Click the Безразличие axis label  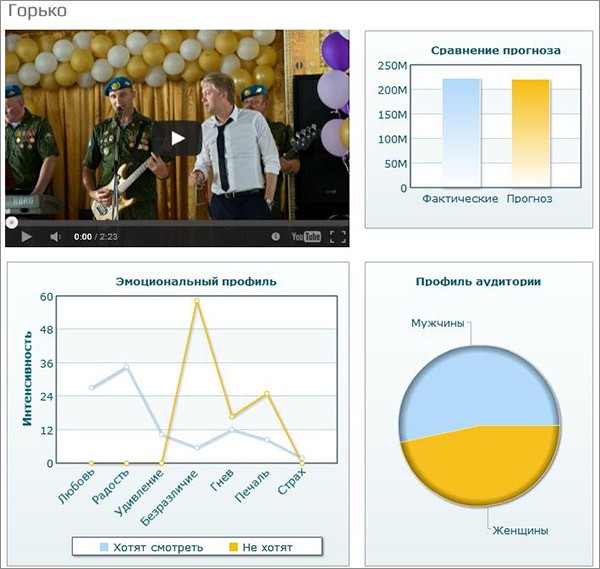(x=169, y=498)
